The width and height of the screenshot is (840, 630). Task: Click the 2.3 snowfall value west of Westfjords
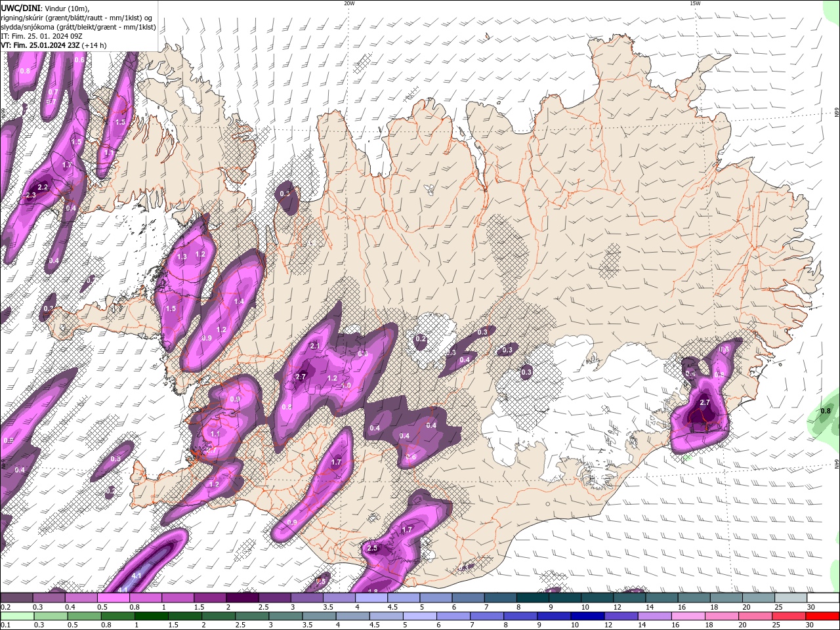tap(31, 196)
